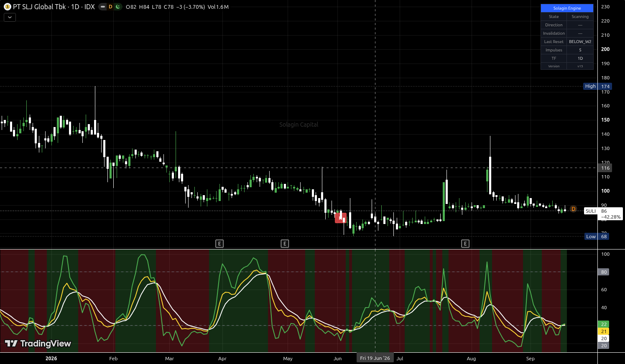Click the yellow 21 indicator value label
This screenshot has height=364, width=625.
(x=604, y=331)
